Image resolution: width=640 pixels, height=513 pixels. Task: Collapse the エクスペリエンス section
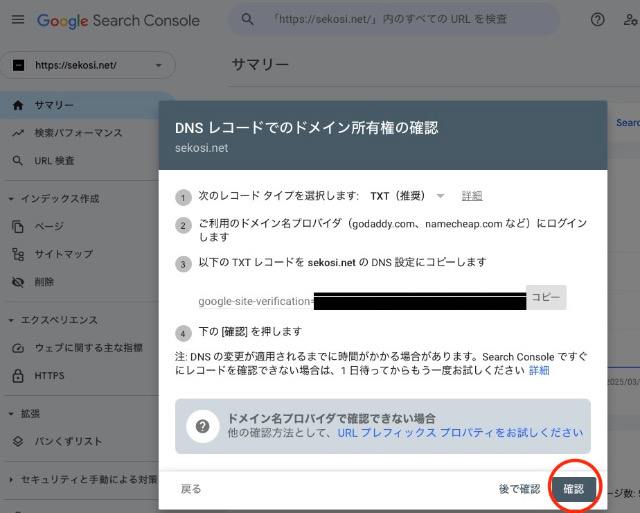[x=10, y=320]
